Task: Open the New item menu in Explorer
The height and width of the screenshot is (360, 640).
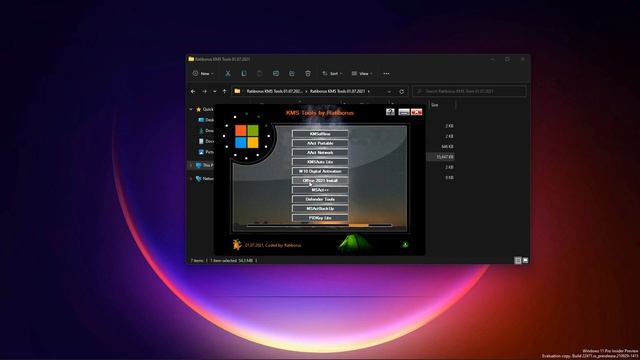Action: pos(203,73)
